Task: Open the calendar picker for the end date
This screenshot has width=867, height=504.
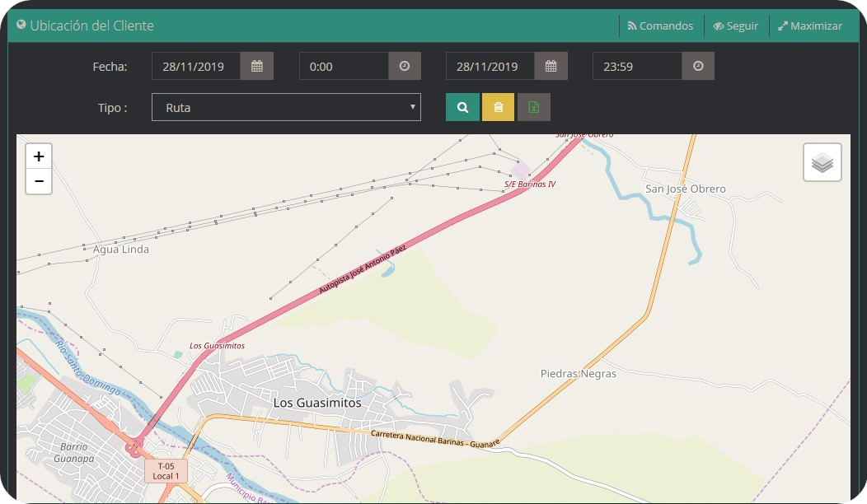Action: point(550,66)
